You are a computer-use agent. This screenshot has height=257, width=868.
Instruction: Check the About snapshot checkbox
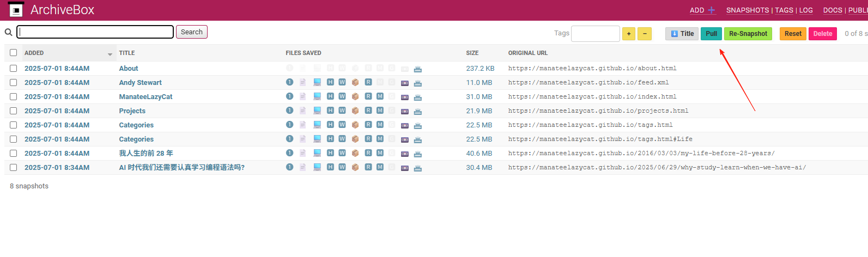click(13, 69)
